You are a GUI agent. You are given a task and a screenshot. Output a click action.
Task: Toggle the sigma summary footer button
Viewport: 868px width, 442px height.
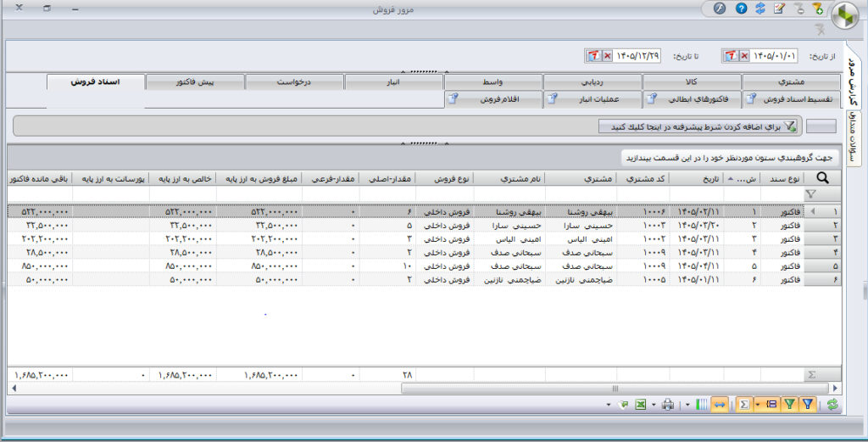click(744, 405)
